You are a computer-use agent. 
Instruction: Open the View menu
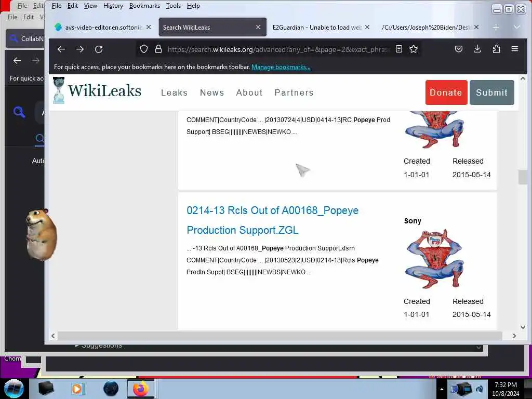(90, 6)
